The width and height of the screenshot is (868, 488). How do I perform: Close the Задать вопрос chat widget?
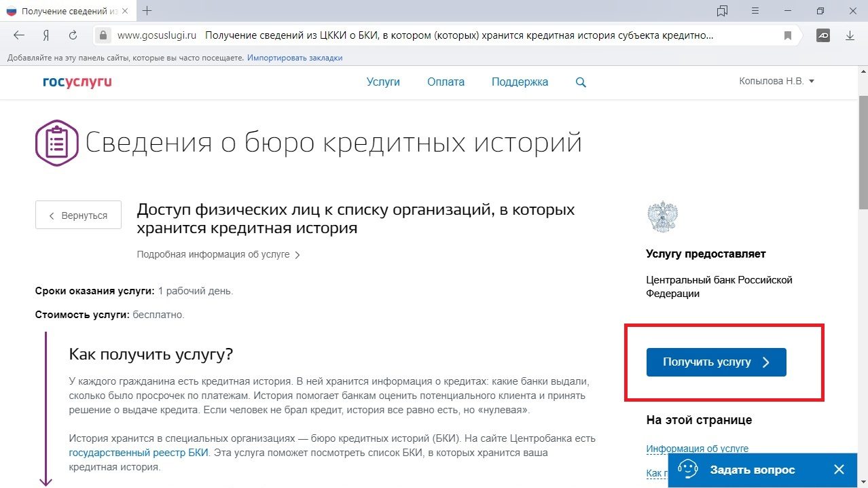tap(839, 470)
